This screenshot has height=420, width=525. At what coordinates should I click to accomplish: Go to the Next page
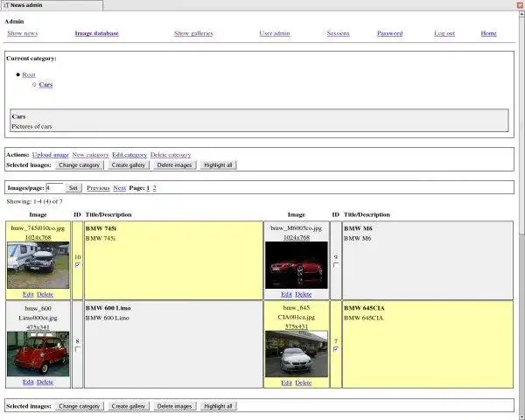(120, 188)
